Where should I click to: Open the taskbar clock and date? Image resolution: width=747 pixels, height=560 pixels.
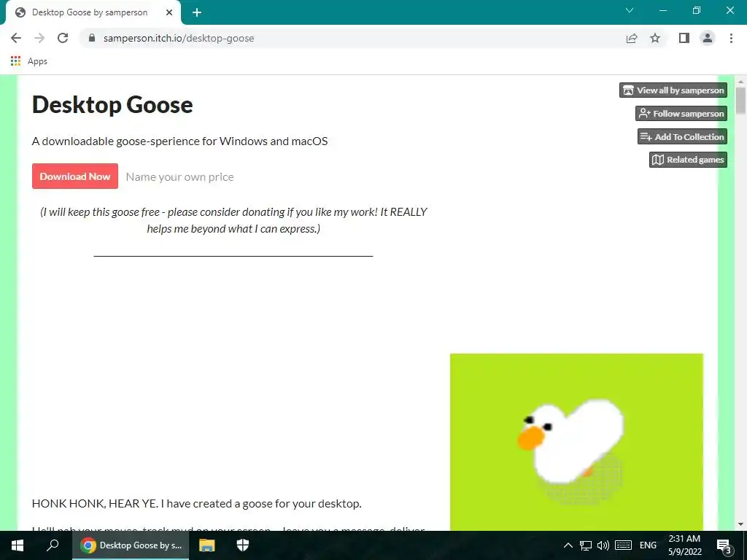click(684, 545)
